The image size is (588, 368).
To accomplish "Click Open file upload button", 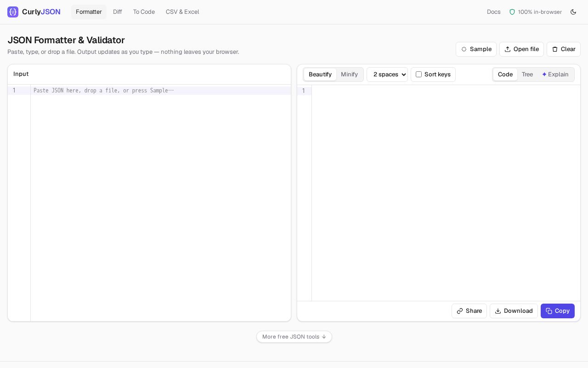I will pyautogui.click(x=521, y=49).
